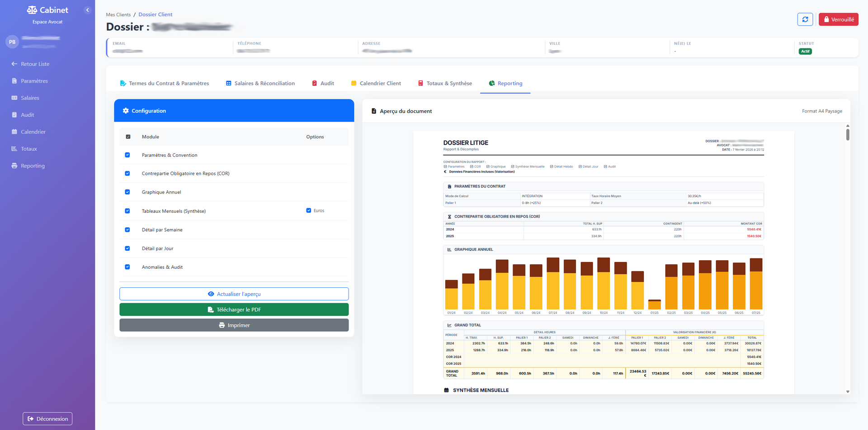The width and height of the screenshot is (868, 430).
Task: Click the document preview scrollbar
Action: coord(848,135)
